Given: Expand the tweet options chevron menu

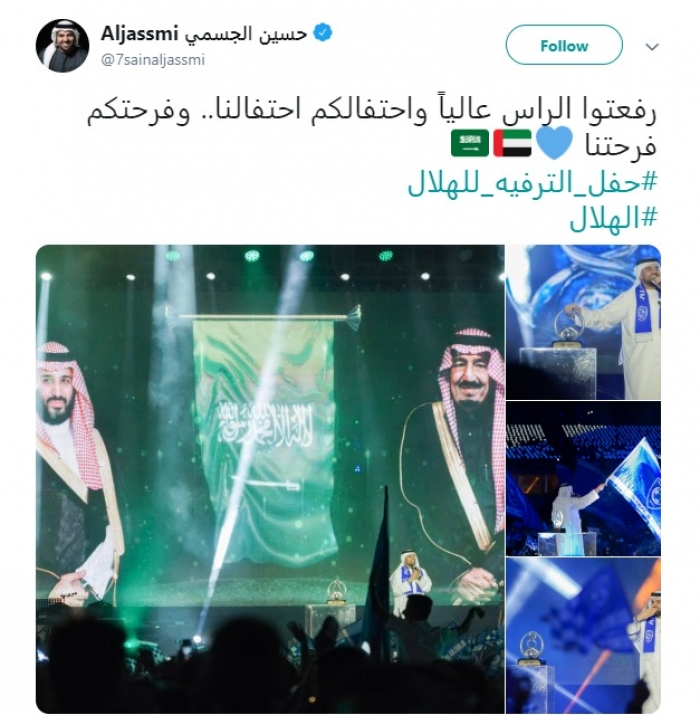Looking at the screenshot, I should click(x=653, y=47).
